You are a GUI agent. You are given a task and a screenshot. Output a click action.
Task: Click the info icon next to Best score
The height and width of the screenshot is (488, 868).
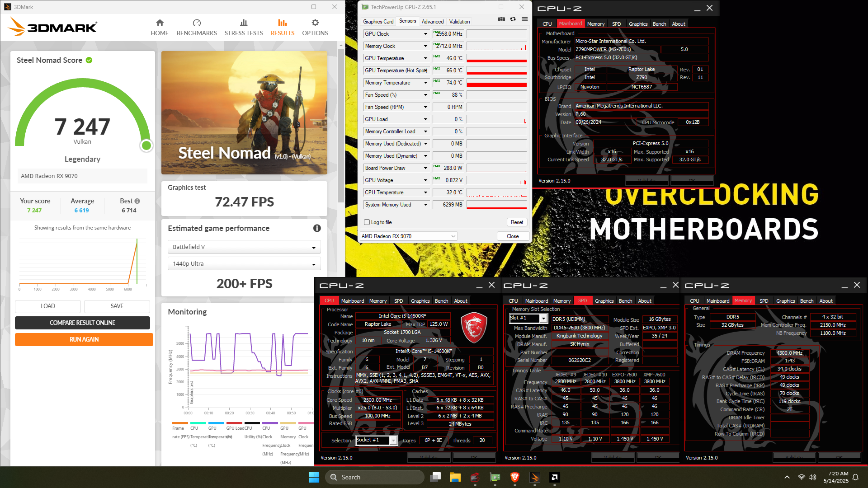point(137,201)
